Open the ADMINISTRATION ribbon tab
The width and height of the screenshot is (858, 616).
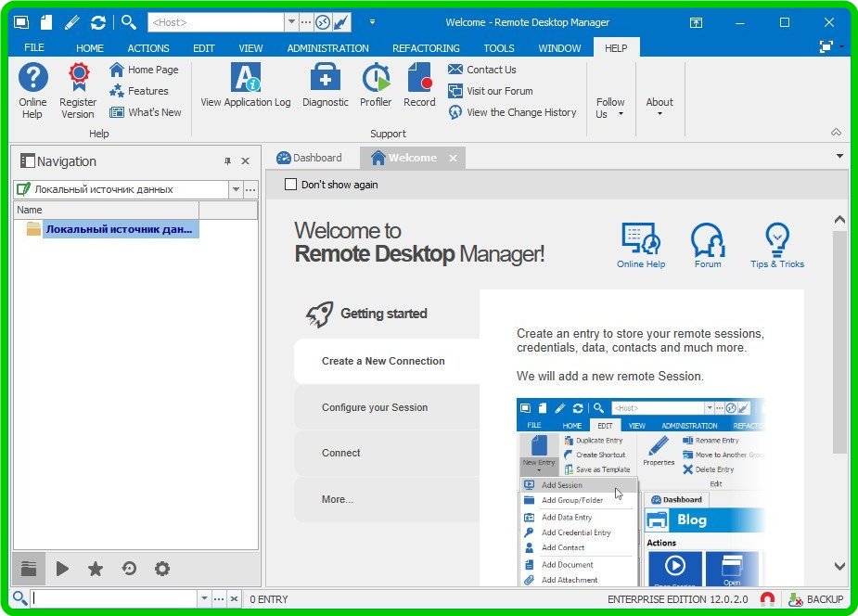(x=327, y=48)
